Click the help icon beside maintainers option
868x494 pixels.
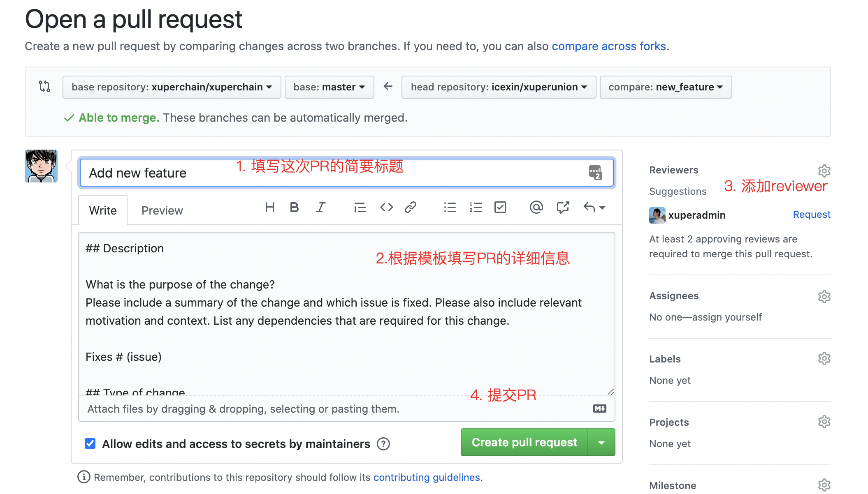point(383,444)
